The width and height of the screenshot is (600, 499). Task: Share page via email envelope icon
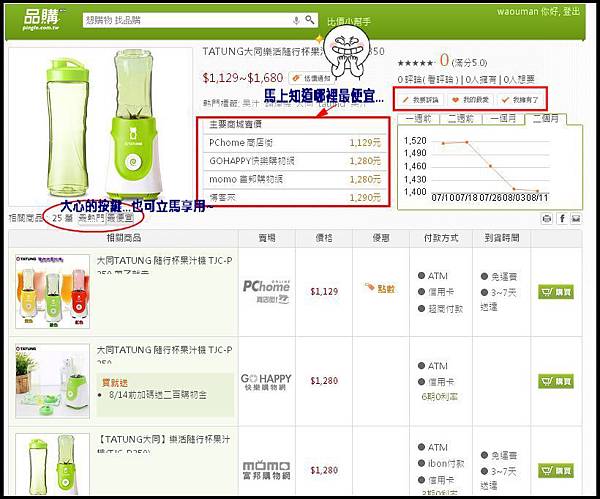tap(576, 219)
